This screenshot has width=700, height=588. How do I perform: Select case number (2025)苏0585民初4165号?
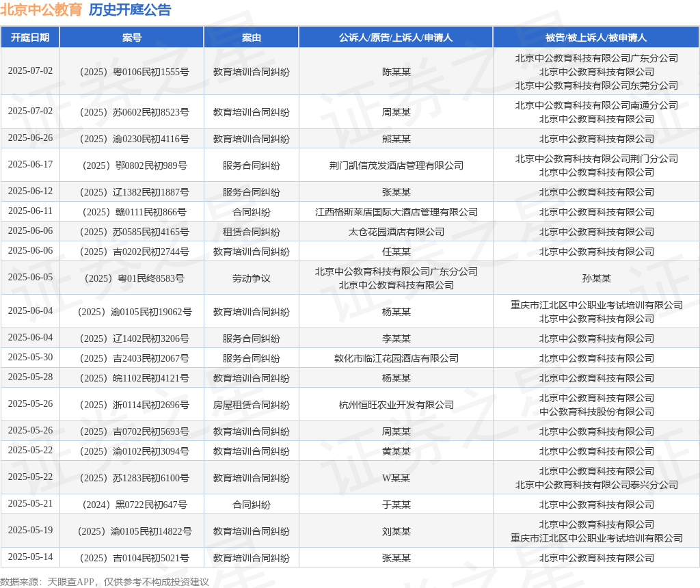[135, 232]
